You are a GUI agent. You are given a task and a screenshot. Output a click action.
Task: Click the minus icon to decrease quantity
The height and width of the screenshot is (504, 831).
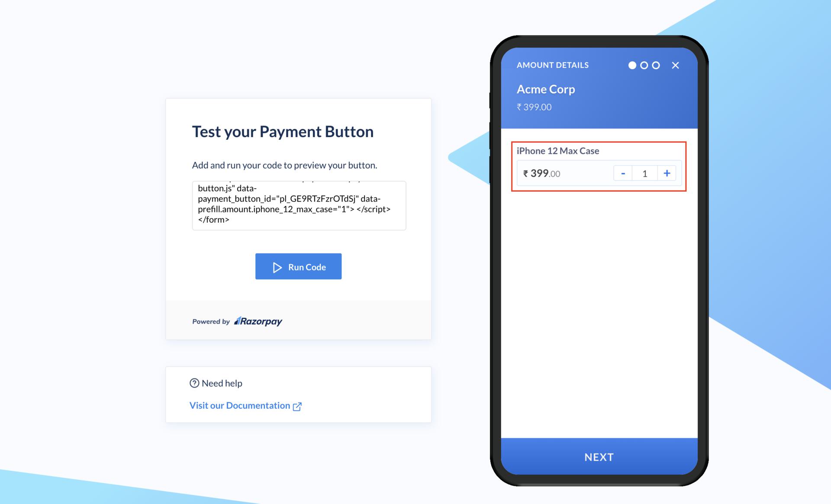click(x=623, y=173)
